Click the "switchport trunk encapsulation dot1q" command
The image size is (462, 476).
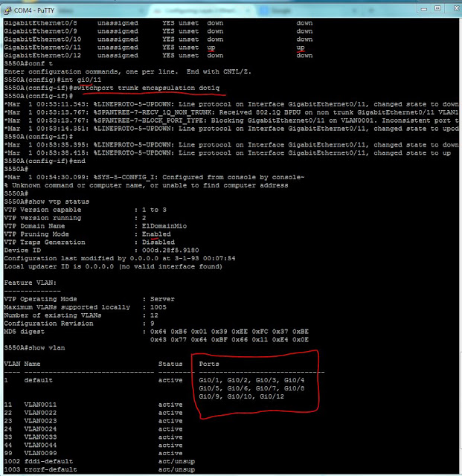pyautogui.click(x=146, y=88)
